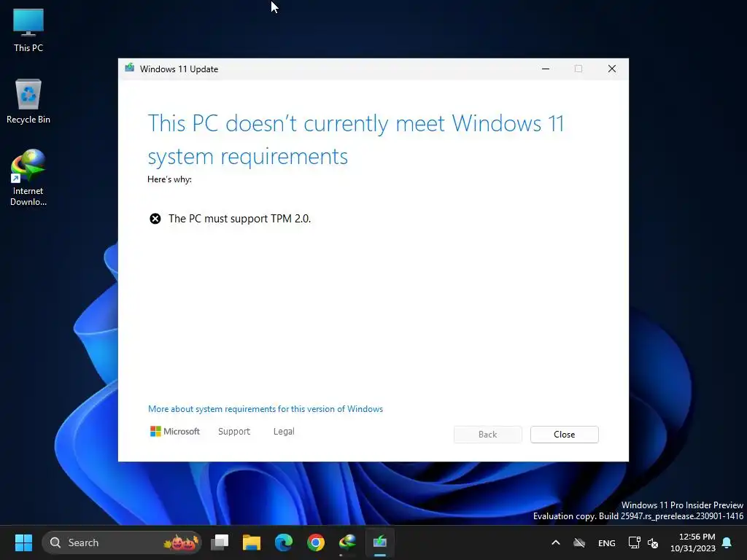Follow the Support link
This screenshot has width=747, height=560.
[234, 432]
